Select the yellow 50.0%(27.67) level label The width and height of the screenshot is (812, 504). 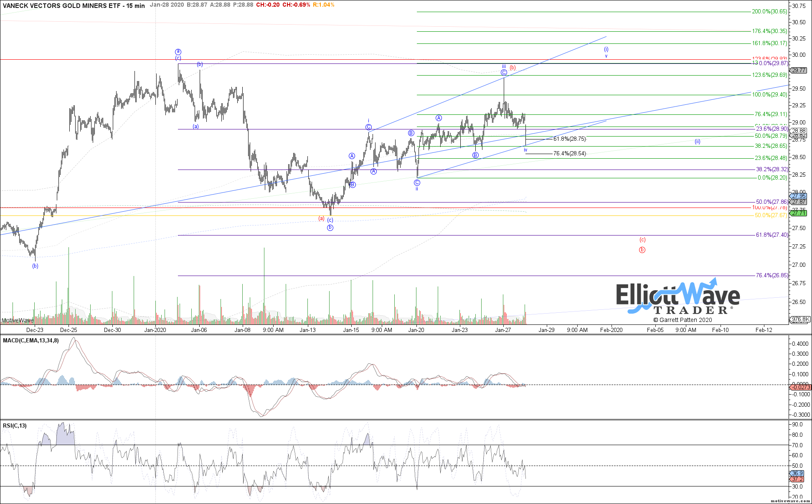click(x=771, y=215)
